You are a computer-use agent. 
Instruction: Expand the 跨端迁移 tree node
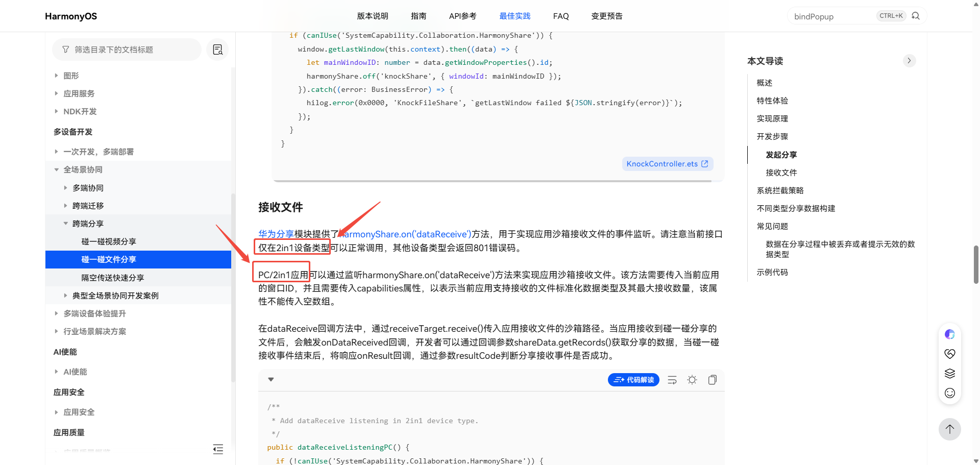pos(65,206)
